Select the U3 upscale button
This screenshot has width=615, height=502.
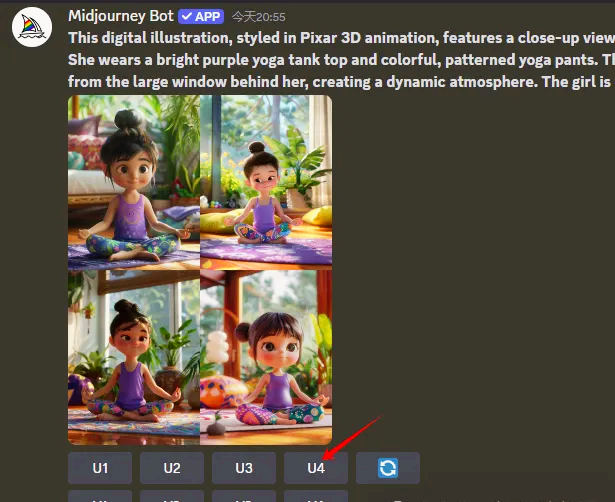[x=244, y=468]
